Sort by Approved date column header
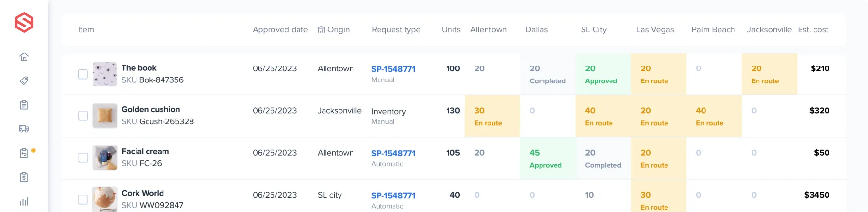This screenshot has height=212, width=868. coord(280,29)
